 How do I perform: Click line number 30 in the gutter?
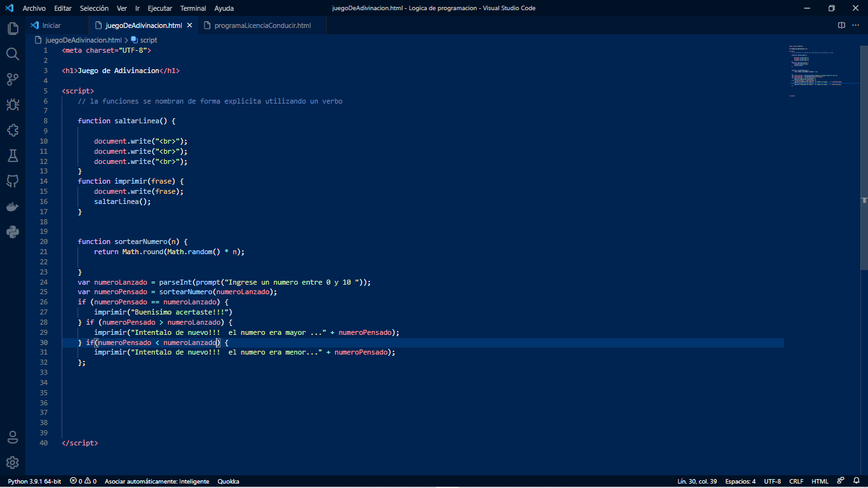coord(43,342)
